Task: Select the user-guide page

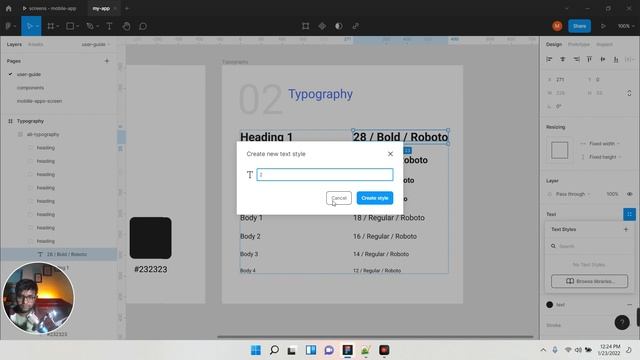Action: pyautogui.click(x=29, y=74)
